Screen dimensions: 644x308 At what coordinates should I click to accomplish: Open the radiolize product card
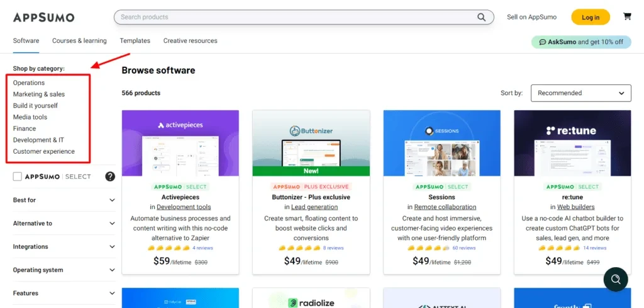311,298
